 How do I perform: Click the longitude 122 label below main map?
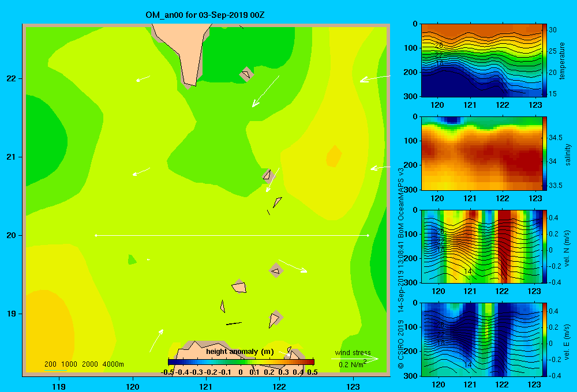pyautogui.click(x=280, y=386)
